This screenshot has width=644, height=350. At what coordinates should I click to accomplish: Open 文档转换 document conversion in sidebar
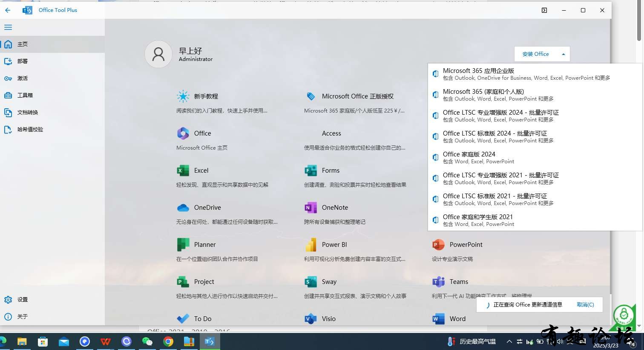(52, 113)
